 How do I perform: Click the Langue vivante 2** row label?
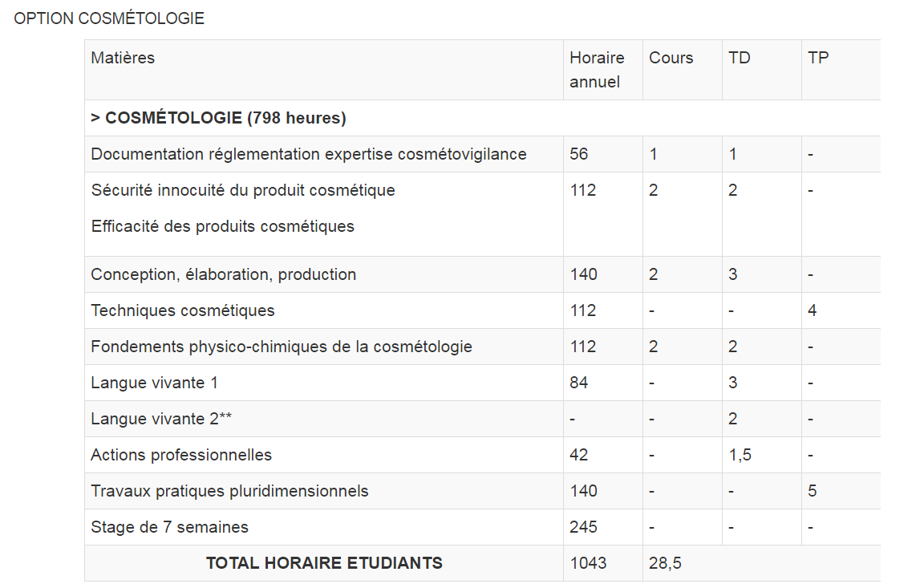click(x=161, y=419)
